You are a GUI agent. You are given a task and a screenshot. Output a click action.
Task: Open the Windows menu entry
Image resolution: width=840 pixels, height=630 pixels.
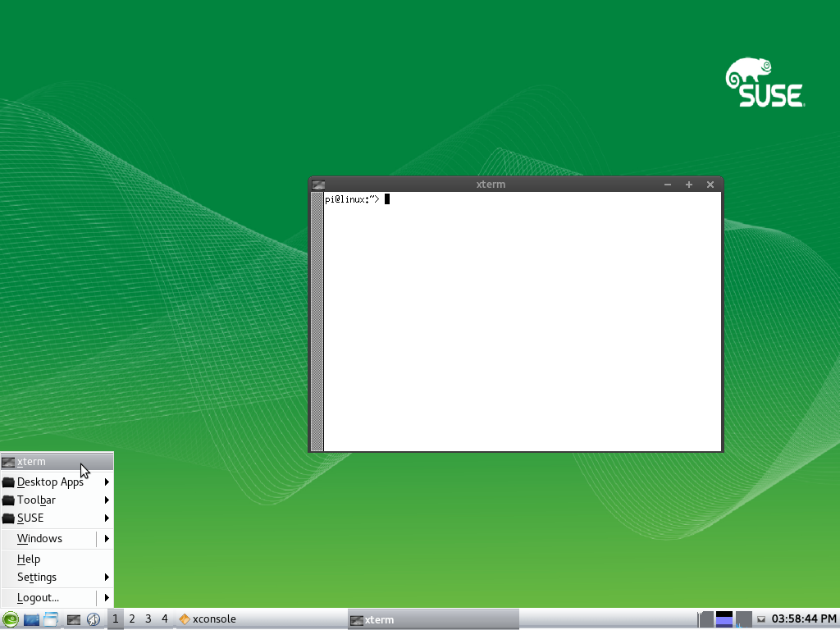point(39,538)
